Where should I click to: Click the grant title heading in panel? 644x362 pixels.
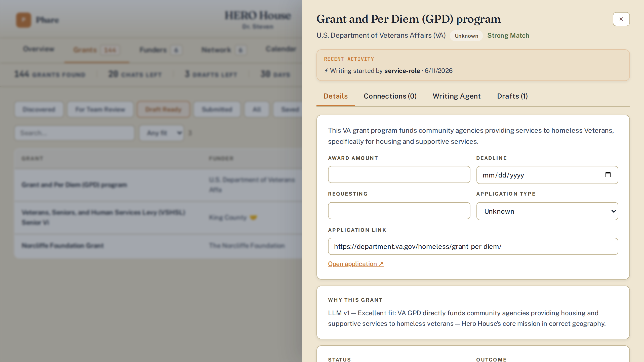click(x=409, y=19)
